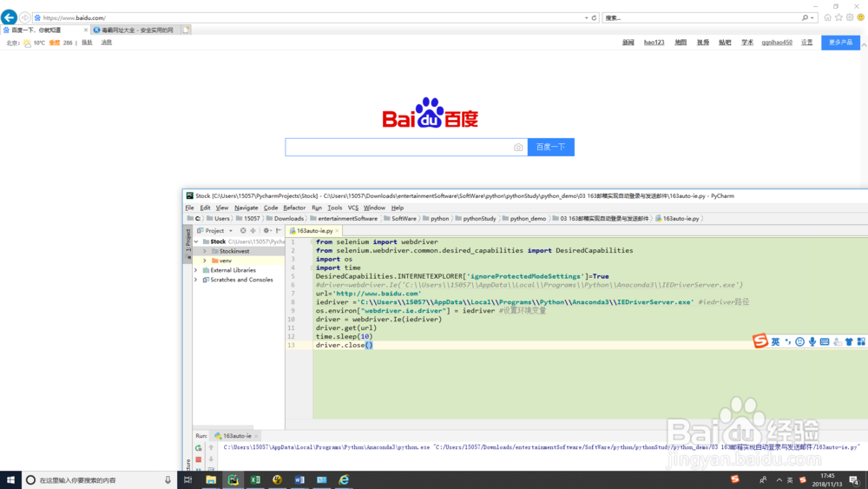Click the magnifier in IE search box
The height and width of the screenshot is (489, 868).
coord(805,17)
